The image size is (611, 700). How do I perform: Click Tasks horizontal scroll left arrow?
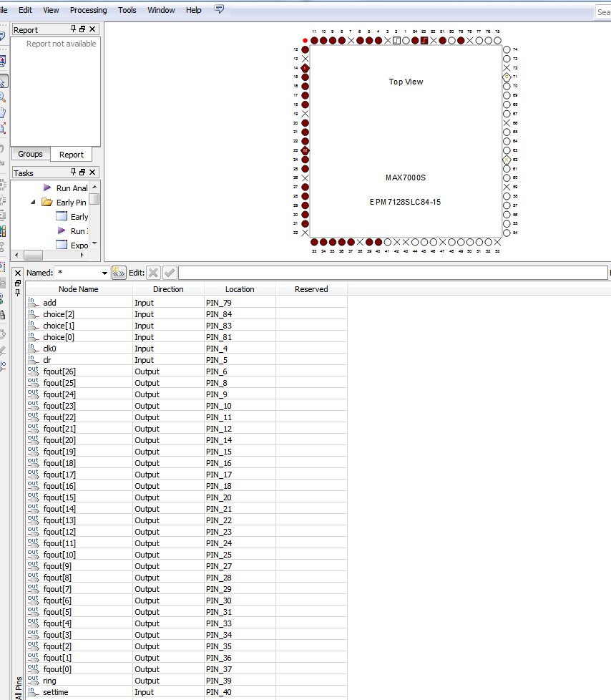coord(17,256)
